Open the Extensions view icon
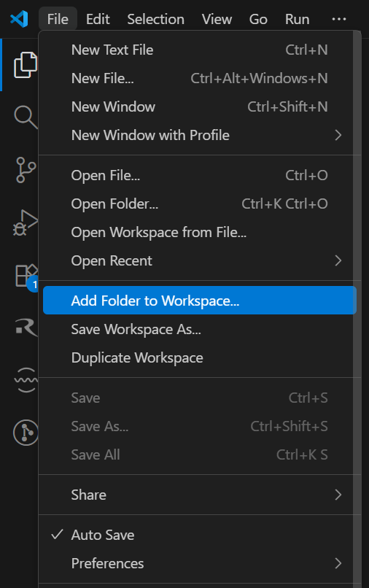The width and height of the screenshot is (369, 588). click(26, 276)
